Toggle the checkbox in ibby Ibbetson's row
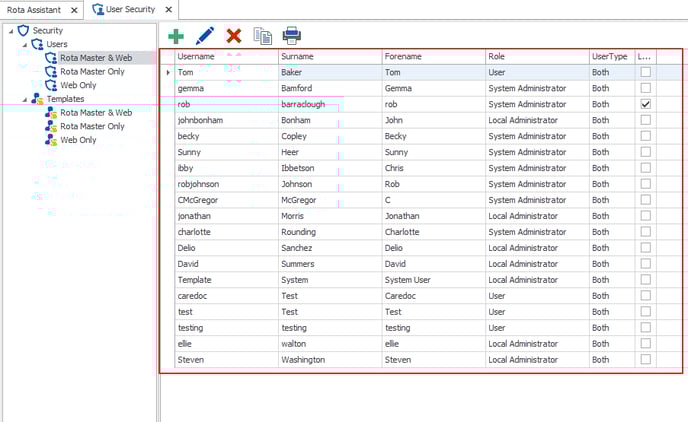 (645, 168)
